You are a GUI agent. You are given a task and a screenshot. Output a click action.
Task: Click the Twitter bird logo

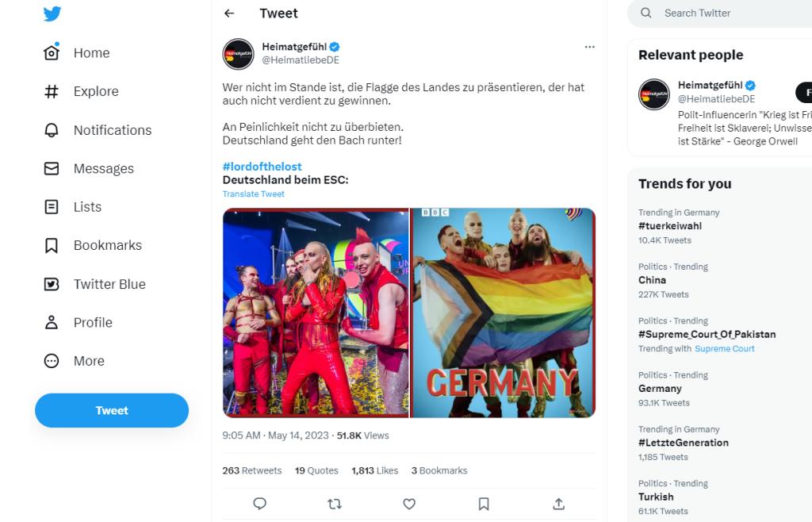[52, 13]
